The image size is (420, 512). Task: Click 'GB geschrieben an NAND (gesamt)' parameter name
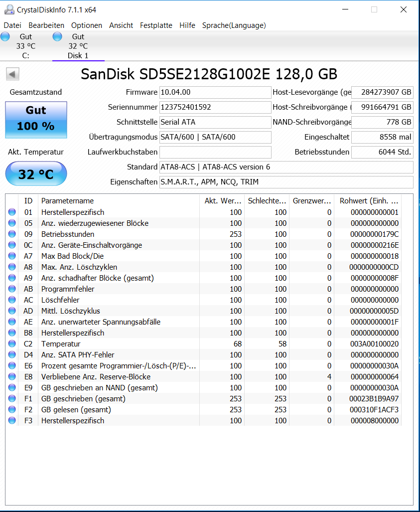(x=100, y=387)
